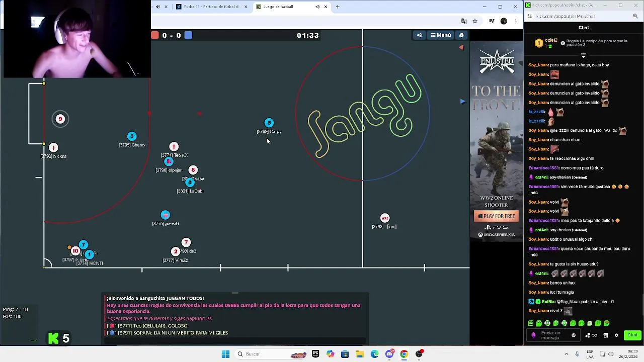This screenshot has width=644, height=362.
Task: Click the haxball chat input bar
Action: (x=235, y=340)
